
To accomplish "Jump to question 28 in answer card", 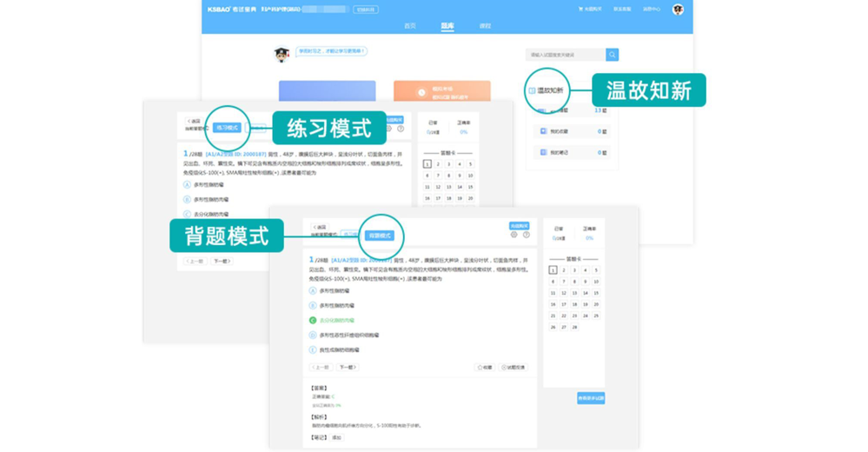I will point(574,328).
